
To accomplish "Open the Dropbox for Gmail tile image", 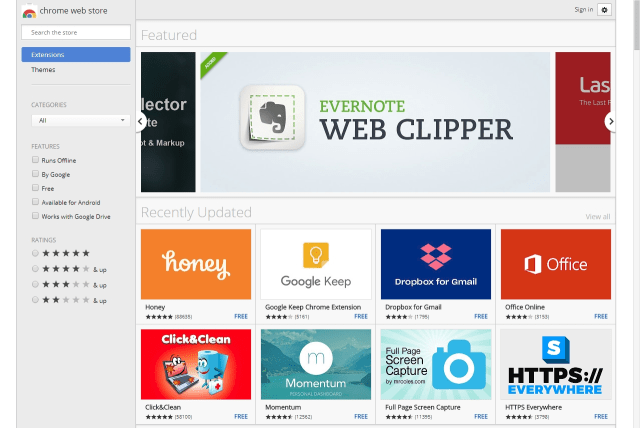I will [436, 264].
